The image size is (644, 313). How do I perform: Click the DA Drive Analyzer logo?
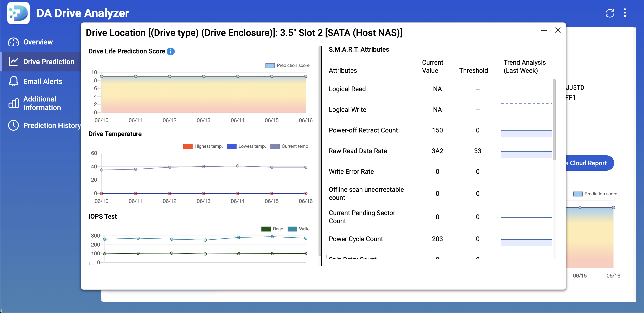[x=18, y=13]
